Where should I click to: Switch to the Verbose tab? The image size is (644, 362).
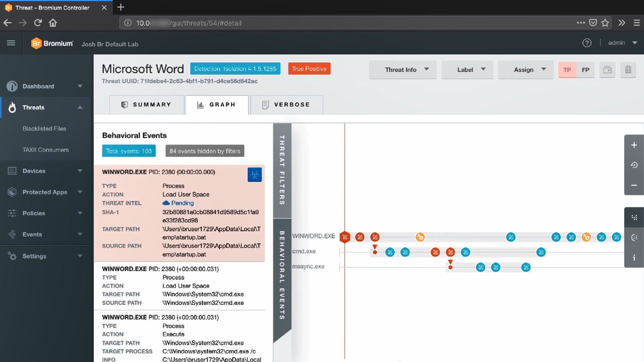(287, 105)
